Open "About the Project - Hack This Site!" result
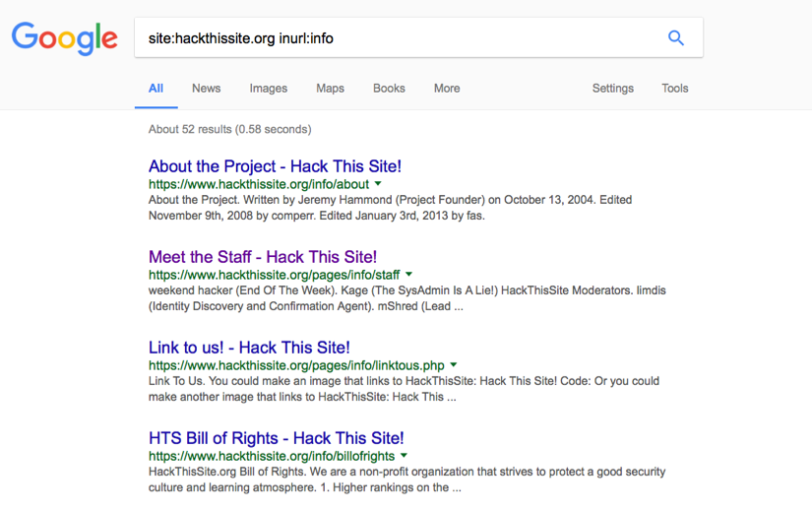Viewport: 812px width, 512px height. 275,166
